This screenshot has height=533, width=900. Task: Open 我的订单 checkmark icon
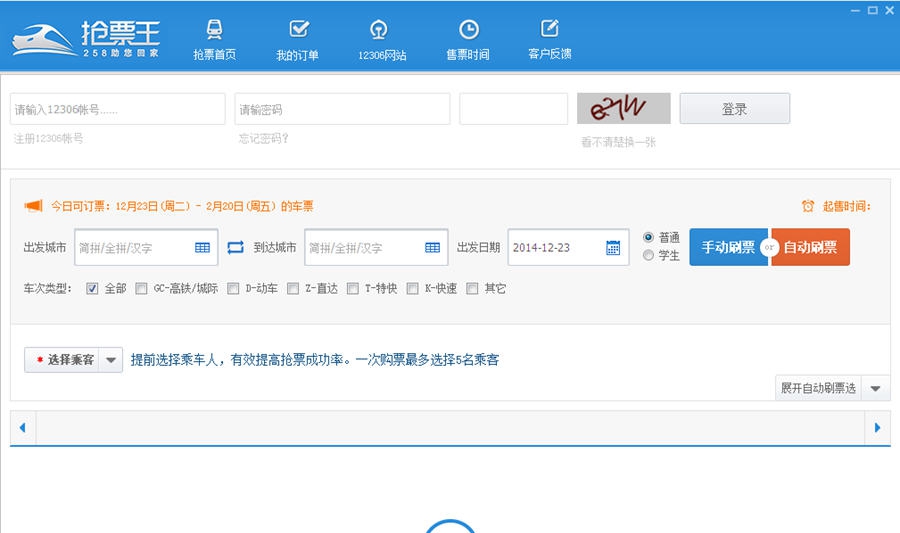pos(299,29)
